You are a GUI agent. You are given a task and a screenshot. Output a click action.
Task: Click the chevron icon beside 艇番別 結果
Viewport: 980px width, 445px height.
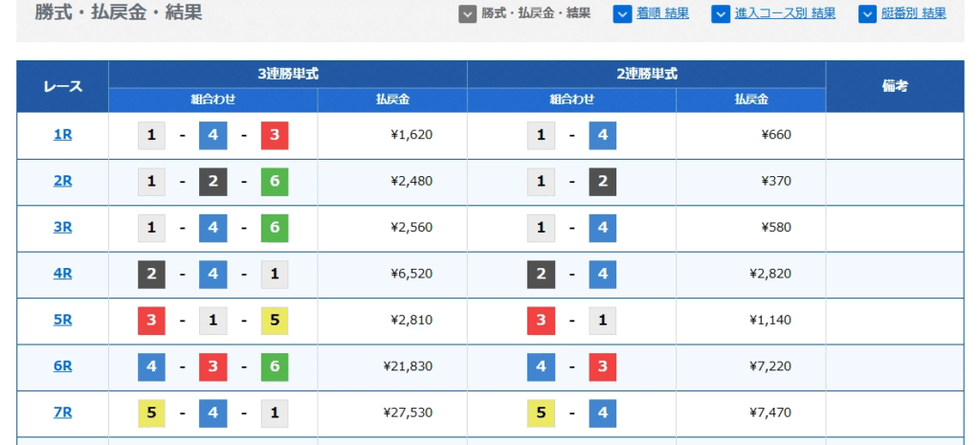[867, 13]
